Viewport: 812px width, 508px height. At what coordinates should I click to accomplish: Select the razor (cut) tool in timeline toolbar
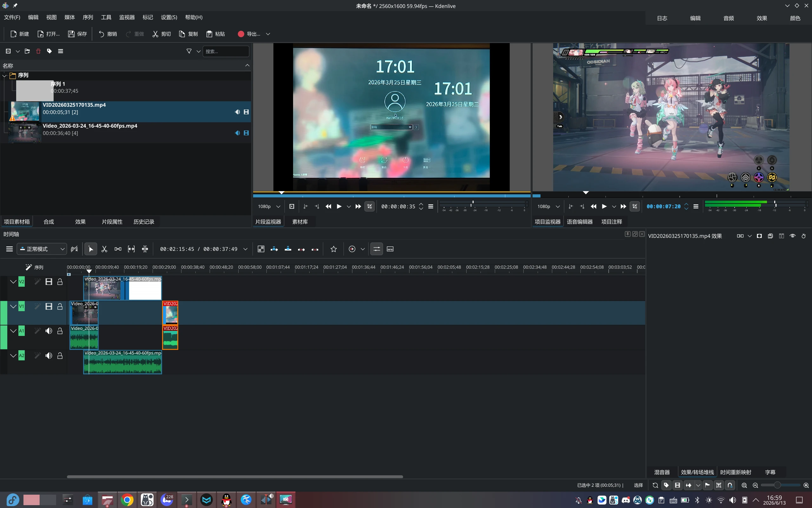click(104, 249)
